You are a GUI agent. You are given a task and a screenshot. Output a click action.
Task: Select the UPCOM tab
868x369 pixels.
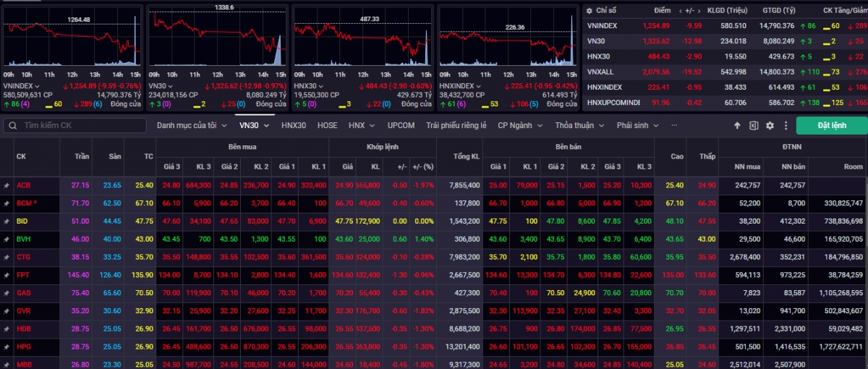tap(401, 125)
